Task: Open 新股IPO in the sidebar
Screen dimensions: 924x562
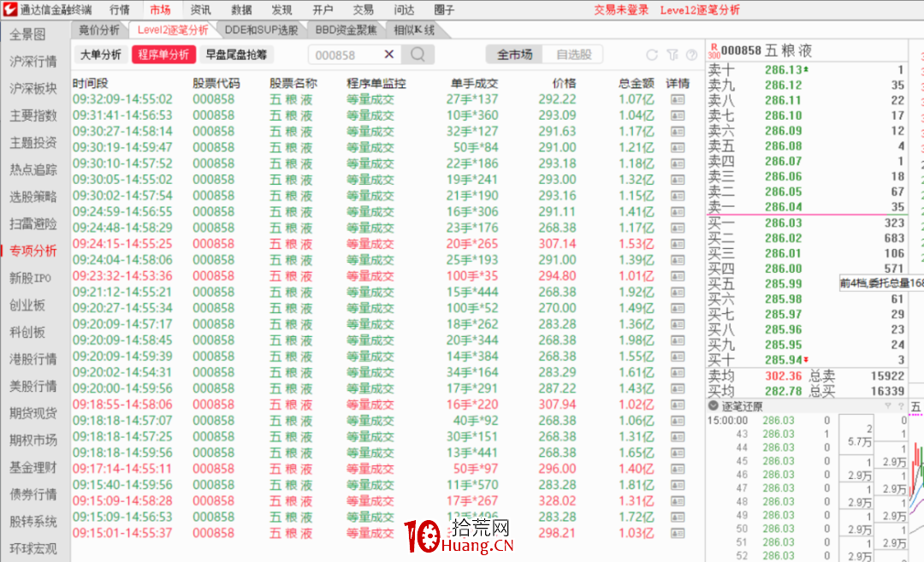Action: tap(30, 278)
